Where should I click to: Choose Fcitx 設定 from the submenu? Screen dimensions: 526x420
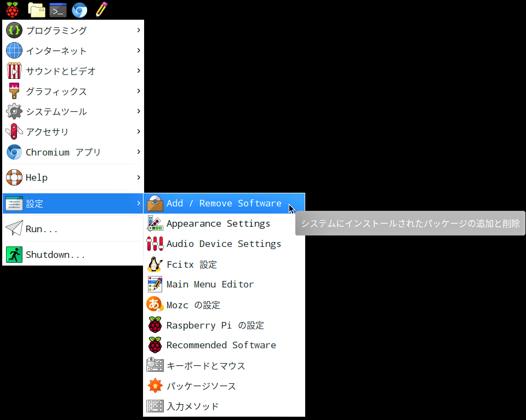pos(224,264)
